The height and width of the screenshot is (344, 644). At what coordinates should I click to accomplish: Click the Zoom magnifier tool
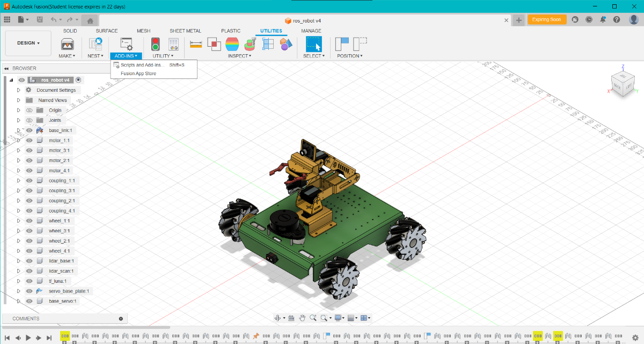(313, 318)
